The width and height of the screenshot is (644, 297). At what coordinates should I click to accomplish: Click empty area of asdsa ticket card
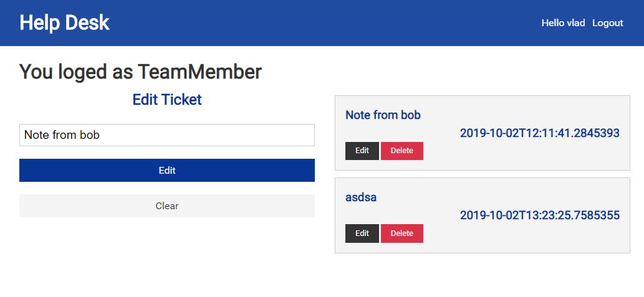[x=522, y=236]
